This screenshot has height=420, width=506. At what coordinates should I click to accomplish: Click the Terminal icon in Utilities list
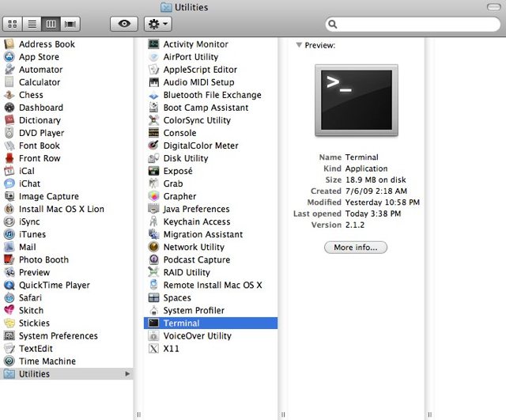pyautogui.click(x=154, y=324)
